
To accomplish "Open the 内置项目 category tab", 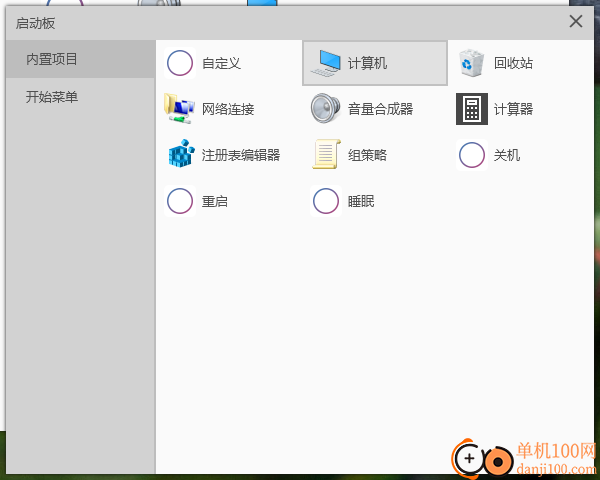I will 81,59.
